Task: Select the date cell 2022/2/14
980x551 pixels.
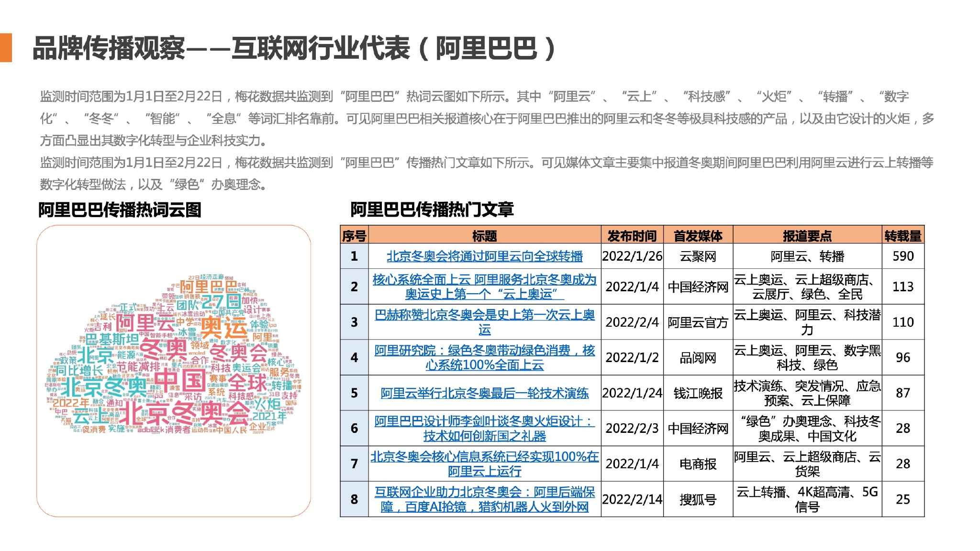Action: click(x=632, y=499)
